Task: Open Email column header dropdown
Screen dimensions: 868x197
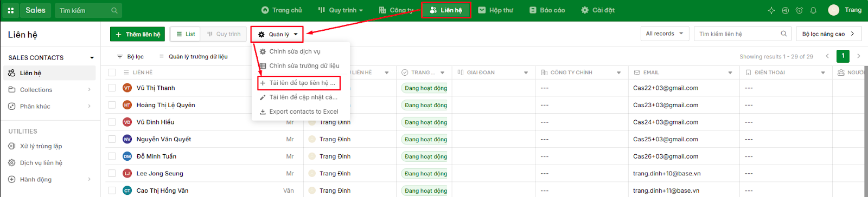Action: coord(730,73)
